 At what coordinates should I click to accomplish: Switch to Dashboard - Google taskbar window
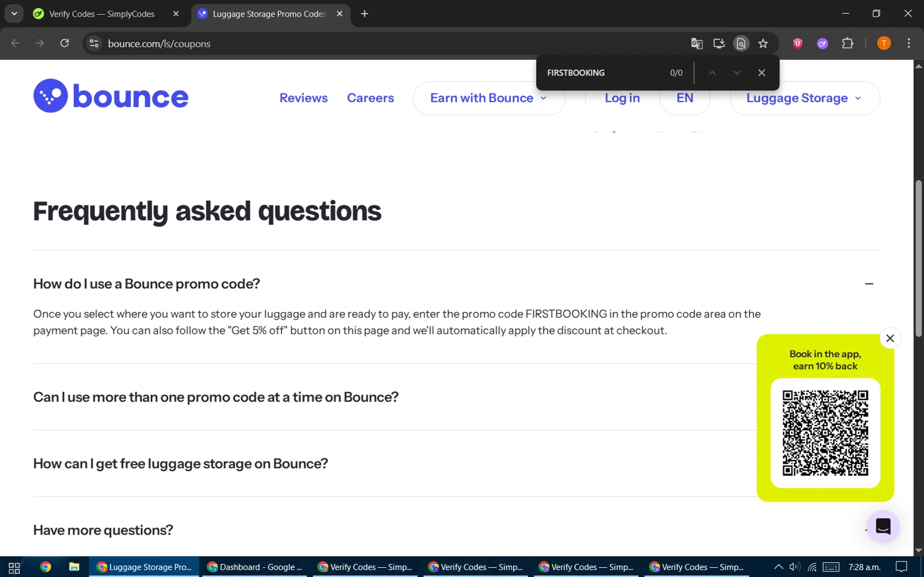point(254,567)
